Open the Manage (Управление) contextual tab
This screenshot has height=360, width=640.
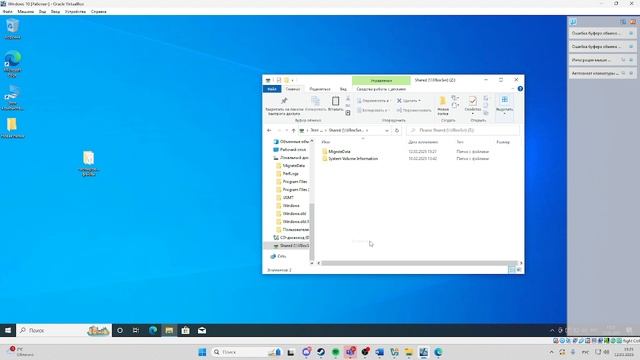coord(381,80)
